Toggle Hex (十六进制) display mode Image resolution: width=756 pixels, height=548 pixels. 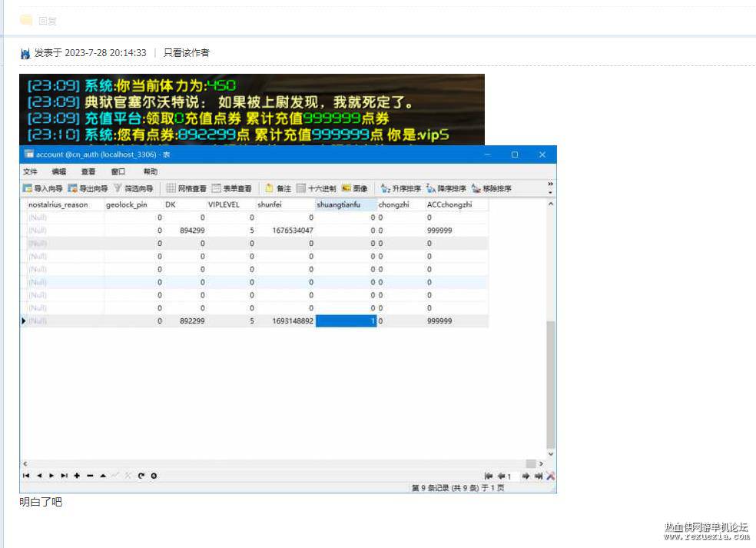[317, 188]
